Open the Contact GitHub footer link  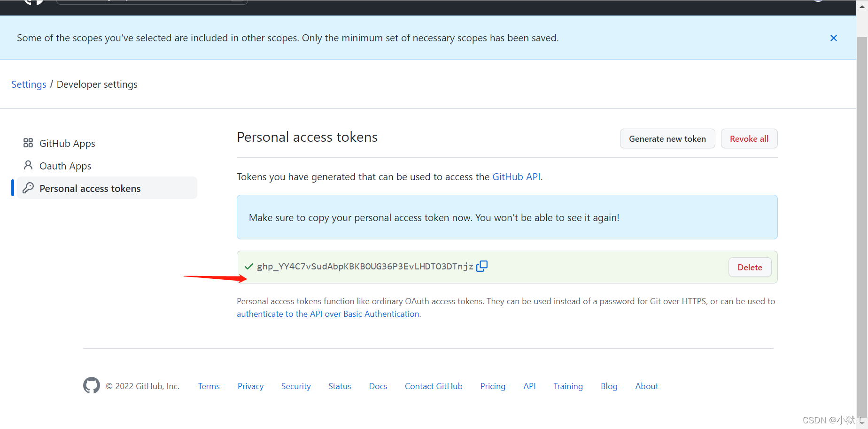point(434,386)
